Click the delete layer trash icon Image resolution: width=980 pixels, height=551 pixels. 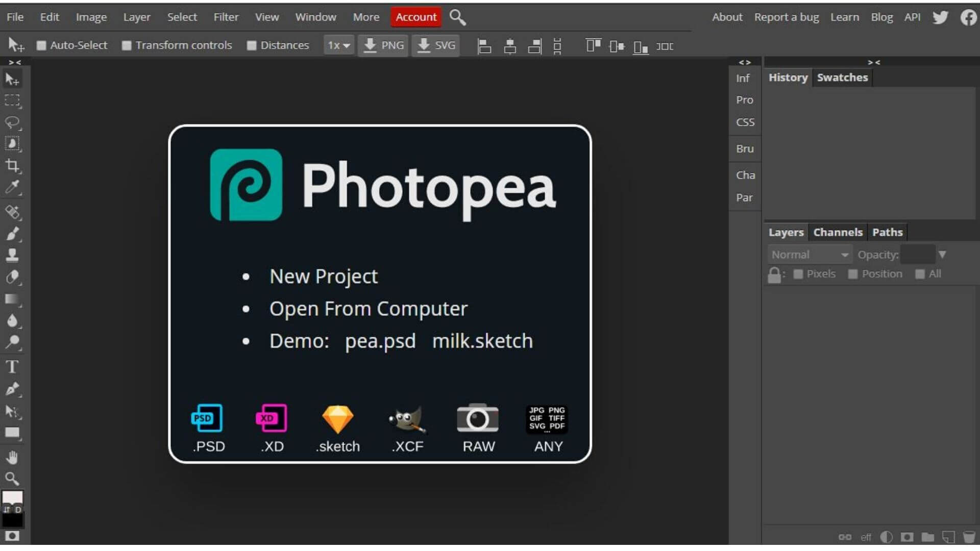pos(968,537)
